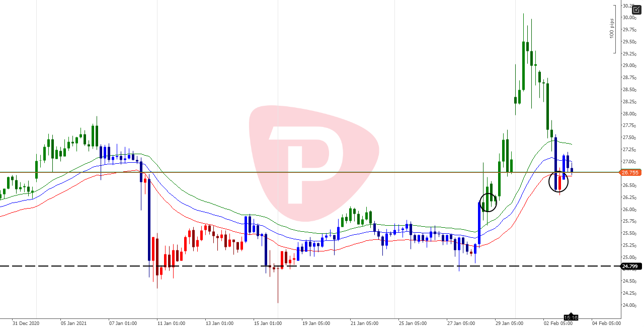
Task: Click the '04 Feb 05:00' time label
Action: [606, 323]
